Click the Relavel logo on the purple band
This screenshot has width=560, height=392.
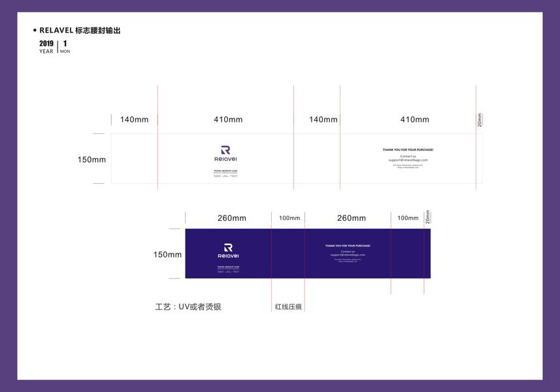(x=228, y=251)
